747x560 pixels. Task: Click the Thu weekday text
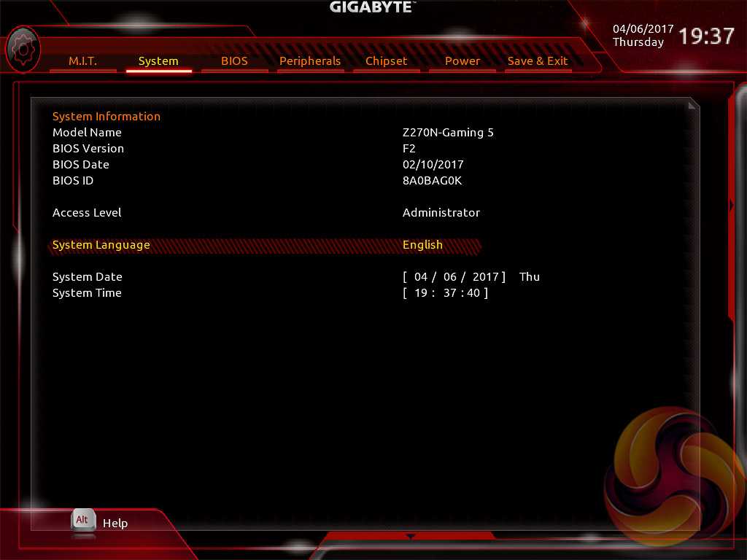[x=530, y=276]
